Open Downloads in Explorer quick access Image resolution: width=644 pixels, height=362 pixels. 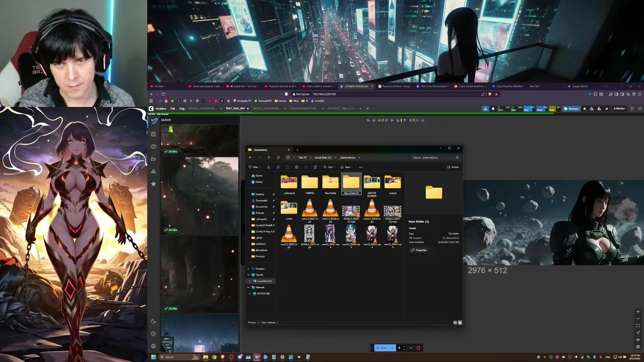(x=260, y=200)
